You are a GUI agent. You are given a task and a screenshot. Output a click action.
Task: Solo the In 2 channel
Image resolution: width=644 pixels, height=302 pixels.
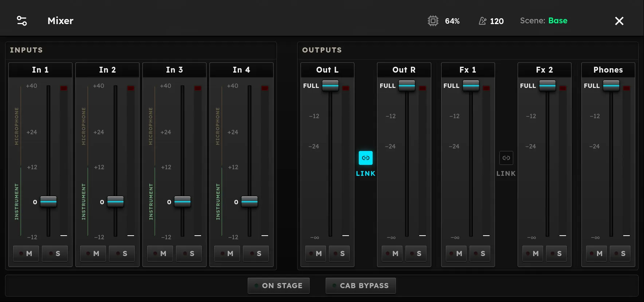click(122, 253)
